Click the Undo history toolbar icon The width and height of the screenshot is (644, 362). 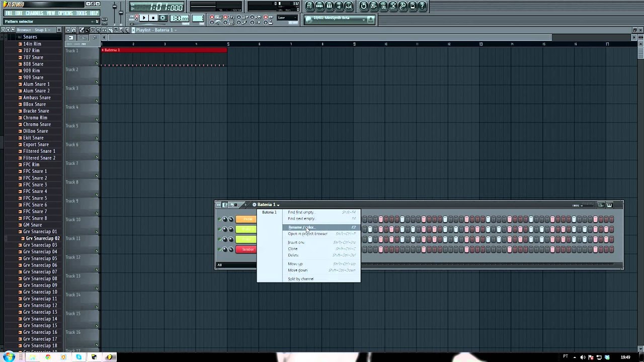(x=364, y=6)
